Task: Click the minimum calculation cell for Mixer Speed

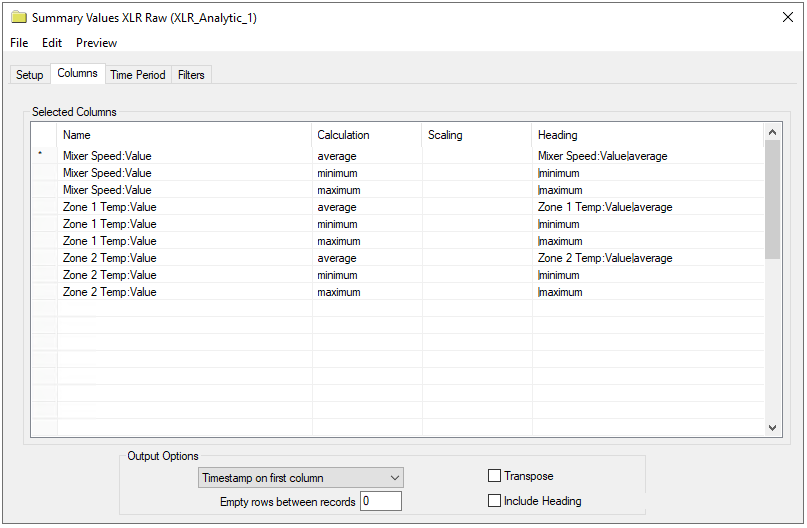Action: (367, 173)
